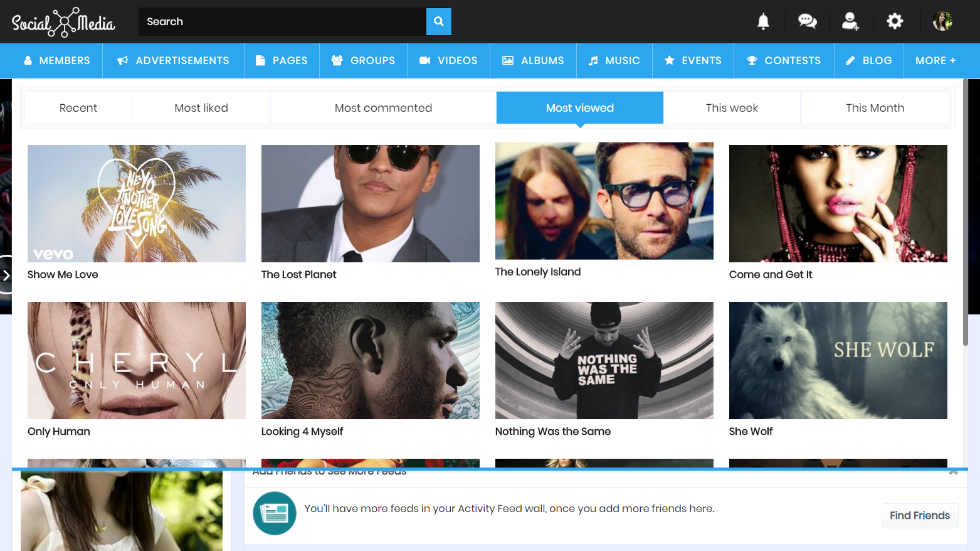Open the settings gear icon
The image size is (980, 551).
pyautogui.click(x=895, y=21)
